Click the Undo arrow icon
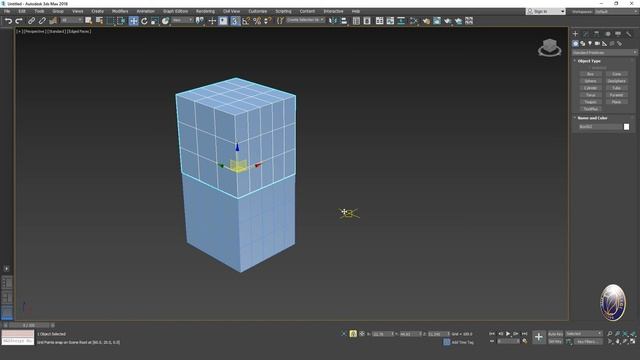This screenshot has height=360, width=640. click(8, 21)
